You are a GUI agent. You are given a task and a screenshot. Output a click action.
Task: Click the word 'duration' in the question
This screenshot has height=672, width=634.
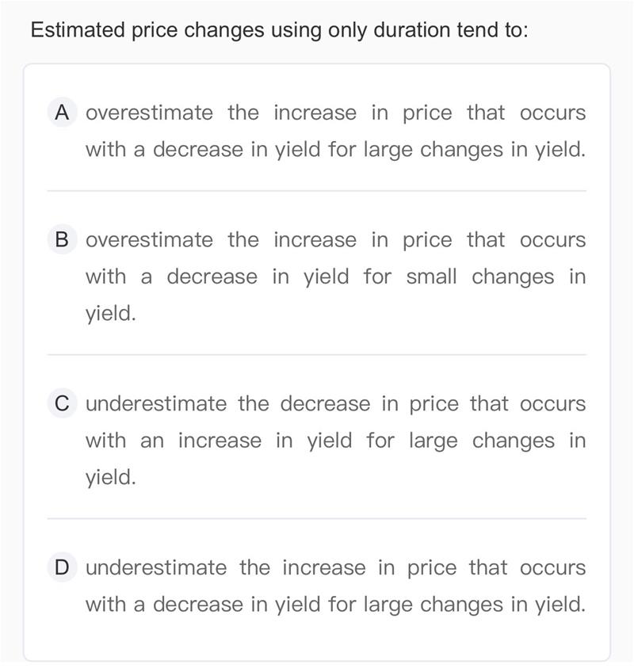coord(412,30)
